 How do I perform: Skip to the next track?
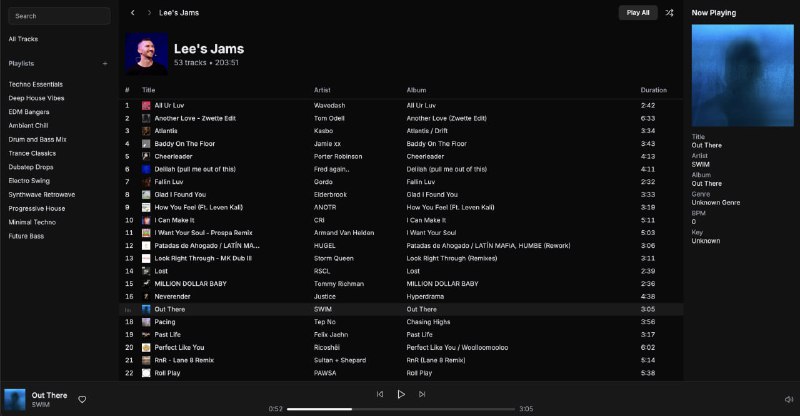coord(422,394)
